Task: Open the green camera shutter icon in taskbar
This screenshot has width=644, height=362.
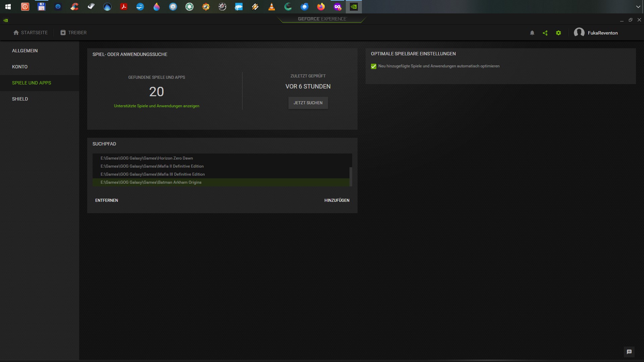Action: tap(190, 7)
